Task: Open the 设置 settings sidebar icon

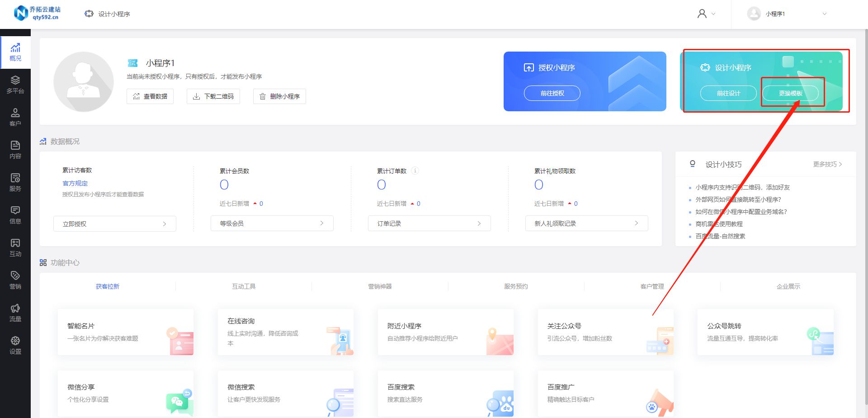Action: [x=15, y=345]
